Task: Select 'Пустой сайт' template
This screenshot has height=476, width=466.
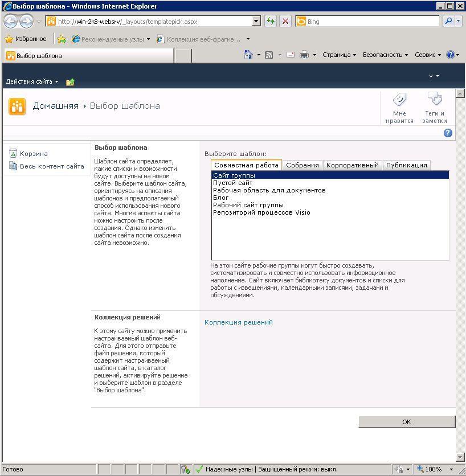Action: tap(330, 183)
